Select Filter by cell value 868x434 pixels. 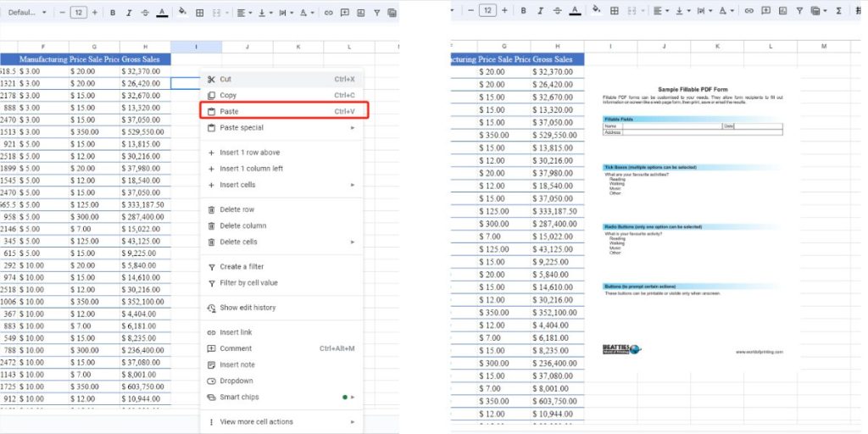[281, 283]
